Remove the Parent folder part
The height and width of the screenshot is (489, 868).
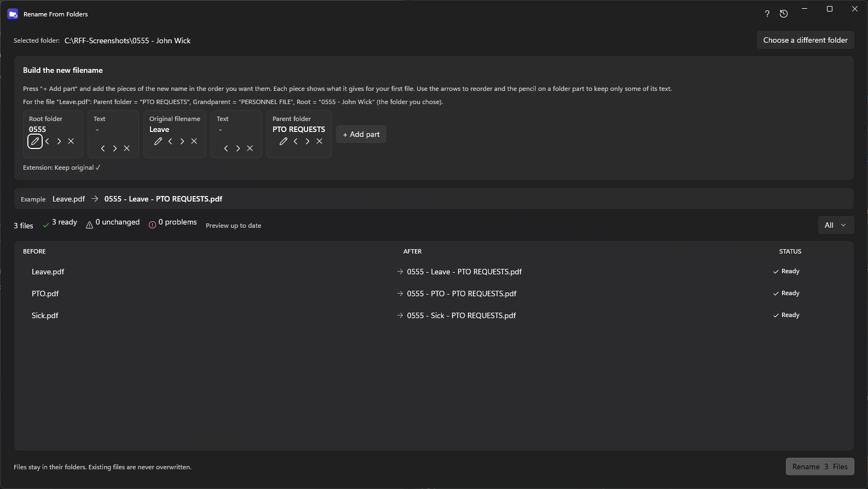click(320, 141)
